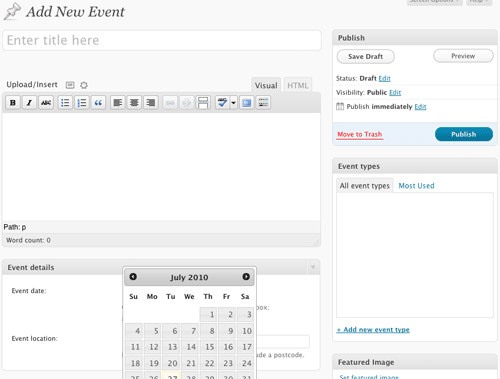Select July 21 in the calendar

[x=190, y=363]
